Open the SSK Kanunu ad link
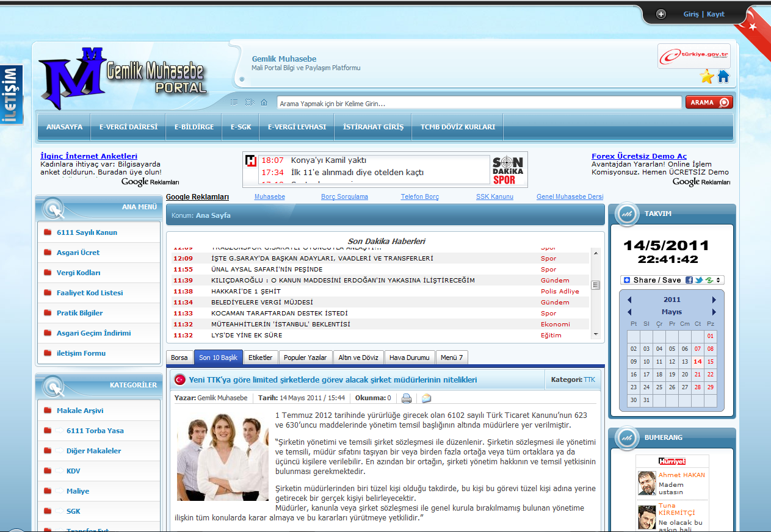Viewport: 771px width, 532px height. pos(494,197)
